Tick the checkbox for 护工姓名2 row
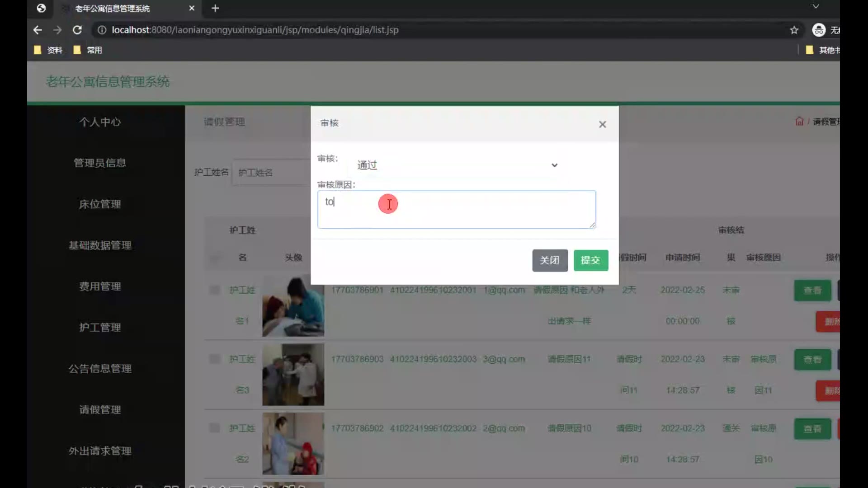The image size is (868, 488). click(x=215, y=428)
